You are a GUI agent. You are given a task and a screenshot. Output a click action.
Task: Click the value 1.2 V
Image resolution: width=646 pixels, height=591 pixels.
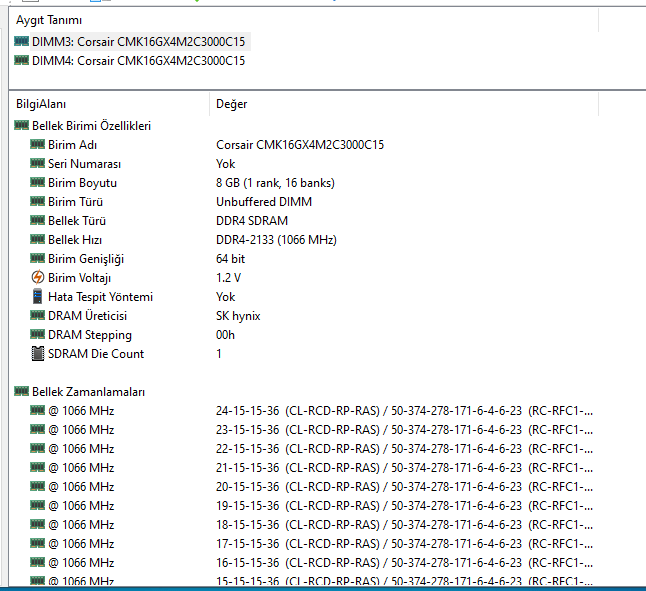coord(228,278)
